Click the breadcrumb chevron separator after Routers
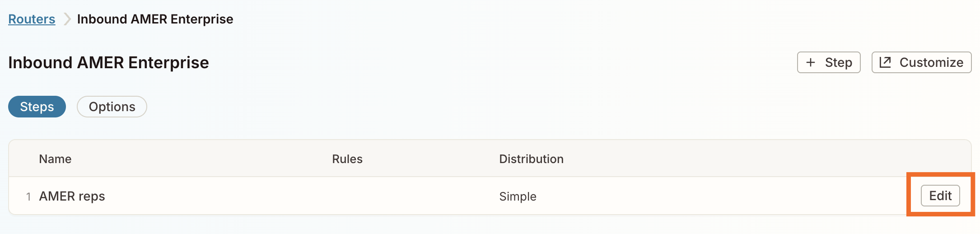Screen dimensions: 980x234 tap(67, 19)
